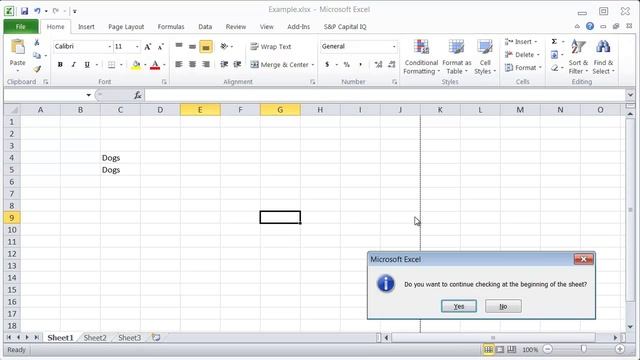Click Merge & Center button

(x=280, y=64)
